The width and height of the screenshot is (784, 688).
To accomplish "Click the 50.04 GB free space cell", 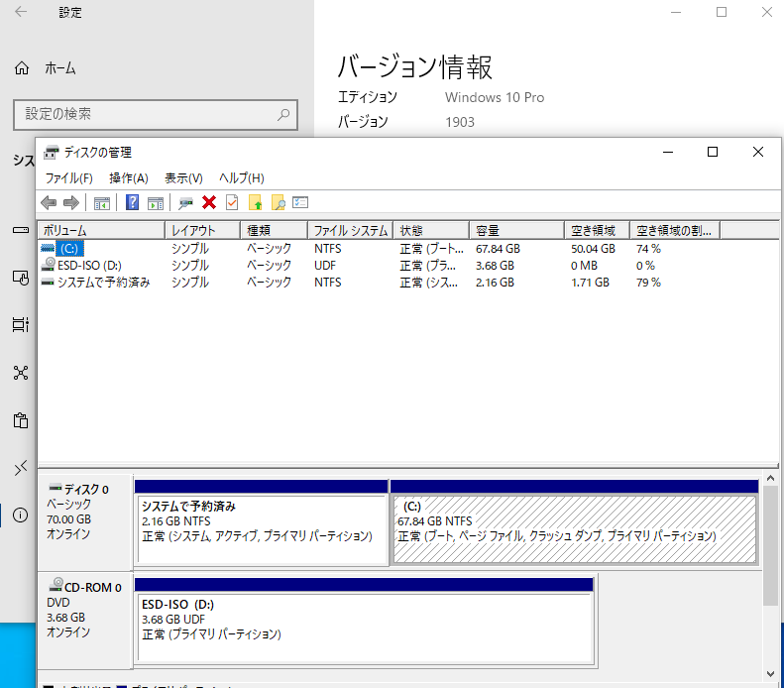I will (x=593, y=249).
